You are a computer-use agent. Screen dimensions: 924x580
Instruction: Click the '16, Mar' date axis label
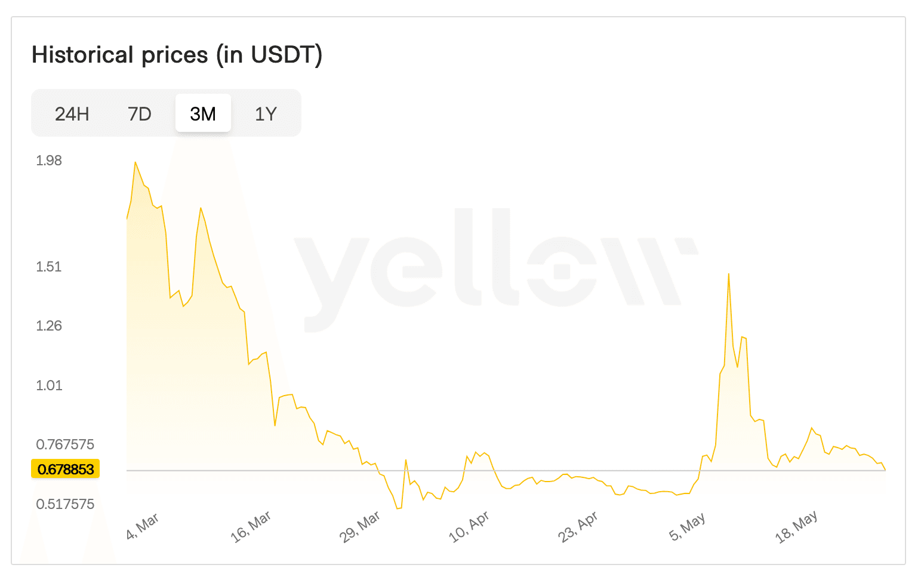coord(251,526)
